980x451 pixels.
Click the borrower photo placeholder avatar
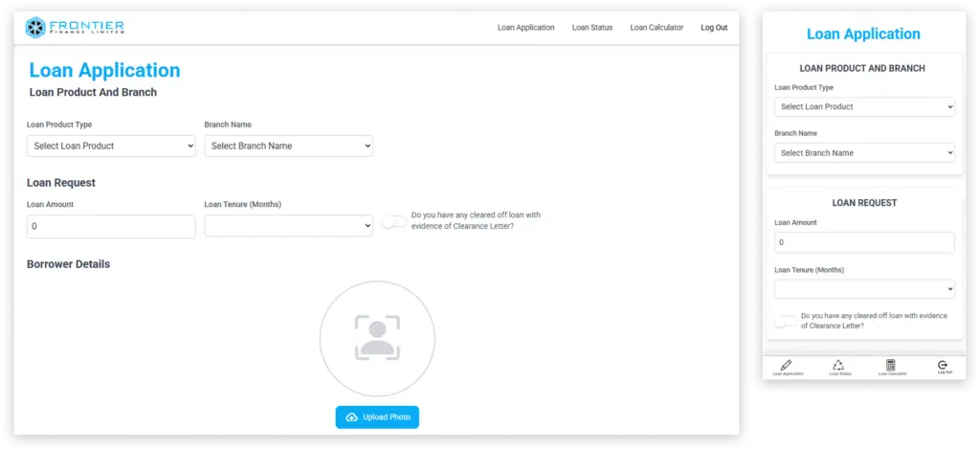(377, 338)
